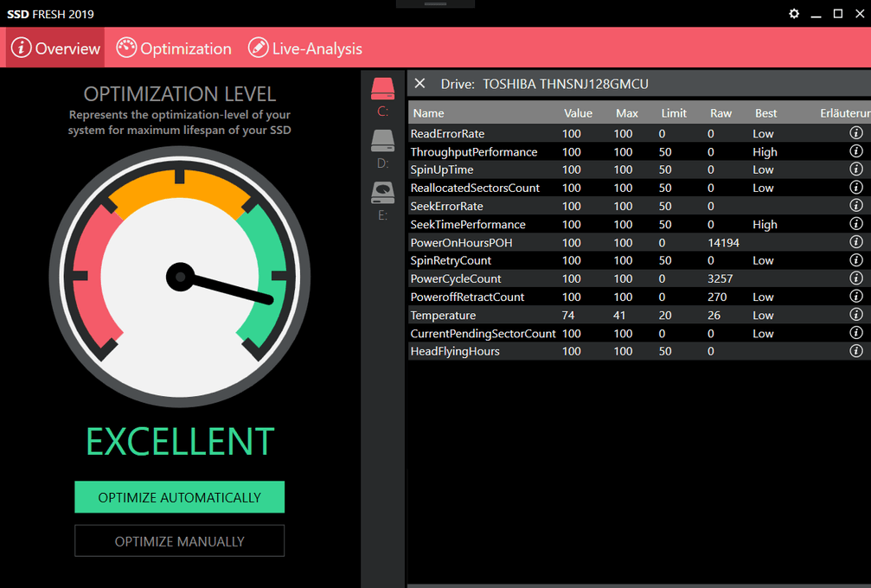Screen dimensions: 871x588
Task: Show info for SeekTimePerformance row
Action: (x=856, y=224)
